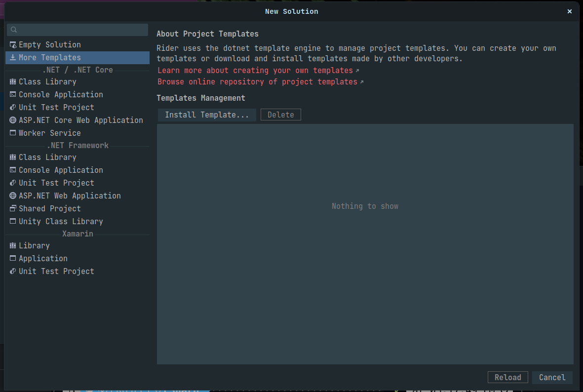The image size is (583, 392).
Task: Click the .NET Core Console Application icon
Action: coord(13,94)
